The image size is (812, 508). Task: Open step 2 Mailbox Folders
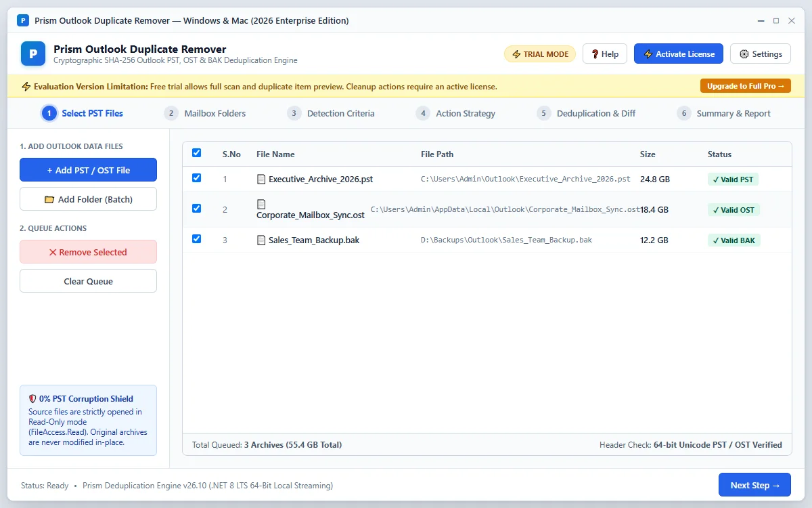tap(205, 113)
